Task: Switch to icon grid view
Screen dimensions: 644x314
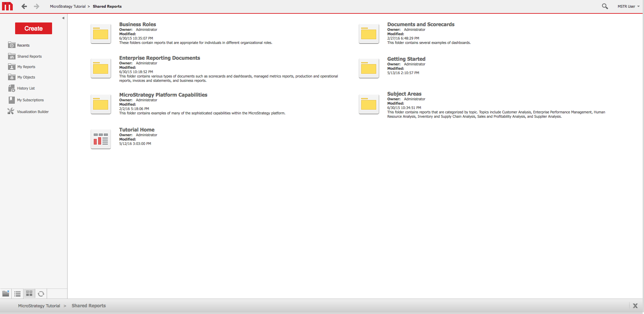Action: pos(29,294)
